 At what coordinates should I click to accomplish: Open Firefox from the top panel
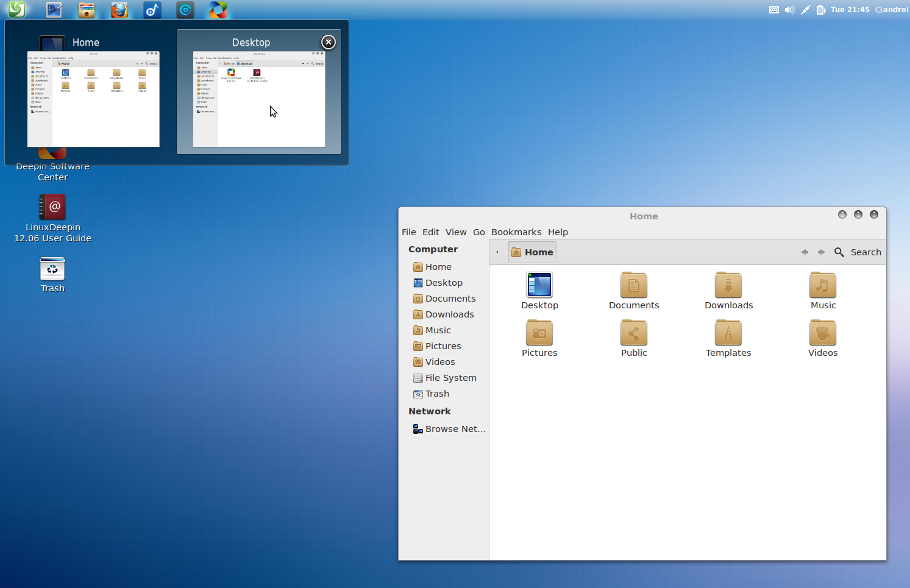point(119,9)
